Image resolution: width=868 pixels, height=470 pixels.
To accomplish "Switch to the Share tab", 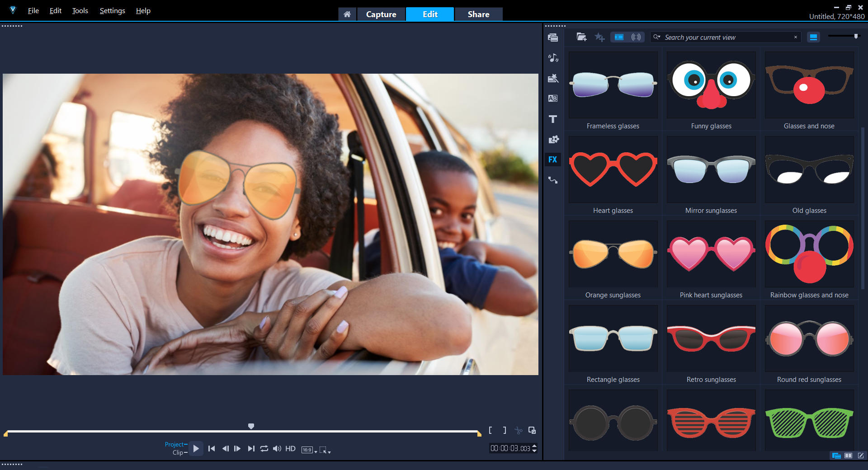I will [x=478, y=14].
